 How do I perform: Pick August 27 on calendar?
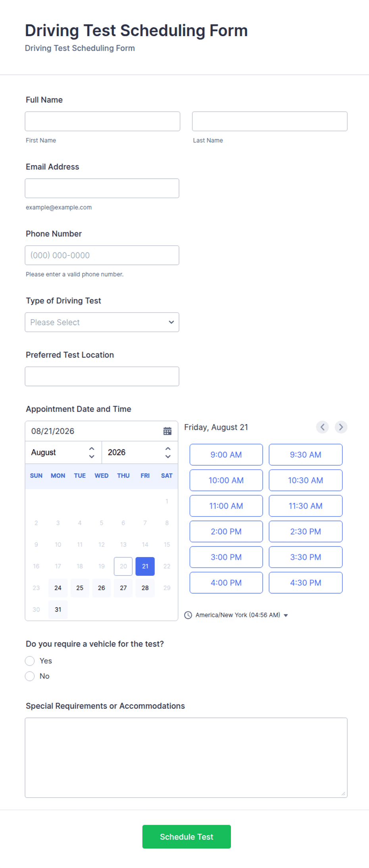coord(123,588)
